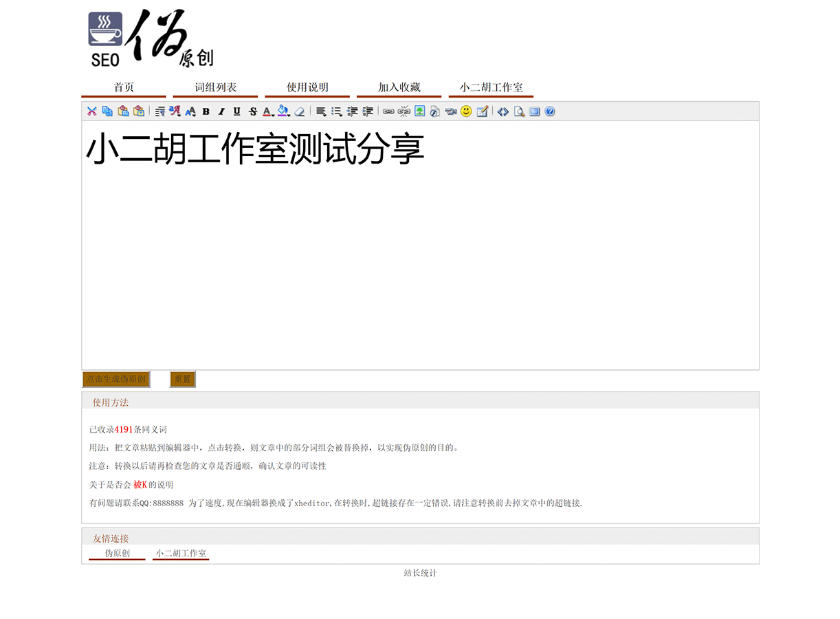840x619 pixels.
Task: Toggle bold formatting
Action: (x=206, y=111)
